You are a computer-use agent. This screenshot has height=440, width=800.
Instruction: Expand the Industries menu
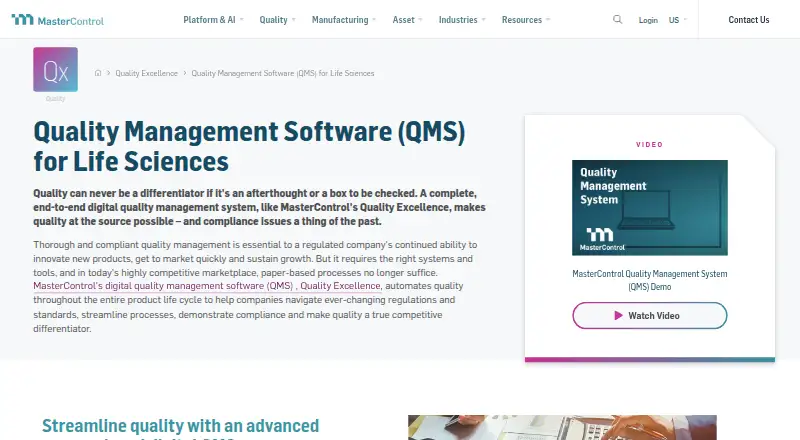point(462,20)
